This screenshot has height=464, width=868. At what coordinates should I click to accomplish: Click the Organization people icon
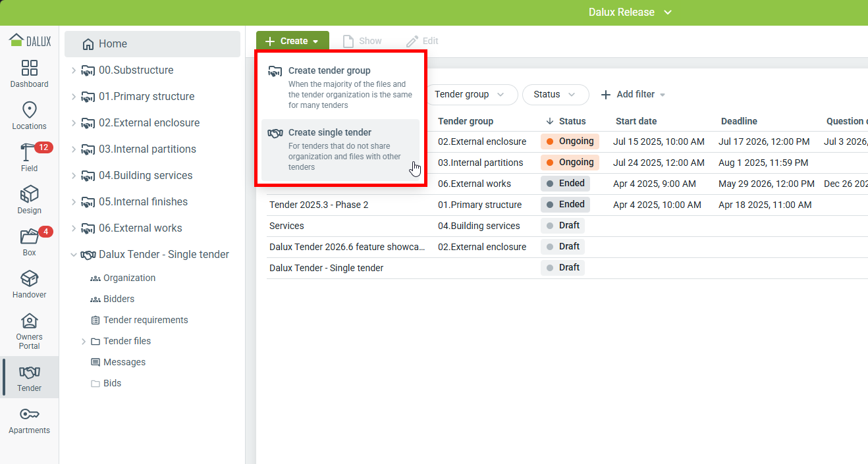(x=95, y=278)
